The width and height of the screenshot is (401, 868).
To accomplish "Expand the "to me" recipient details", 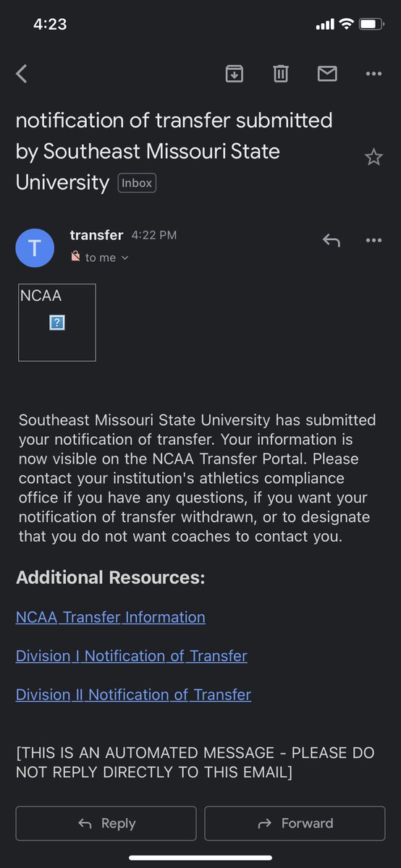I will click(x=106, y=258).
